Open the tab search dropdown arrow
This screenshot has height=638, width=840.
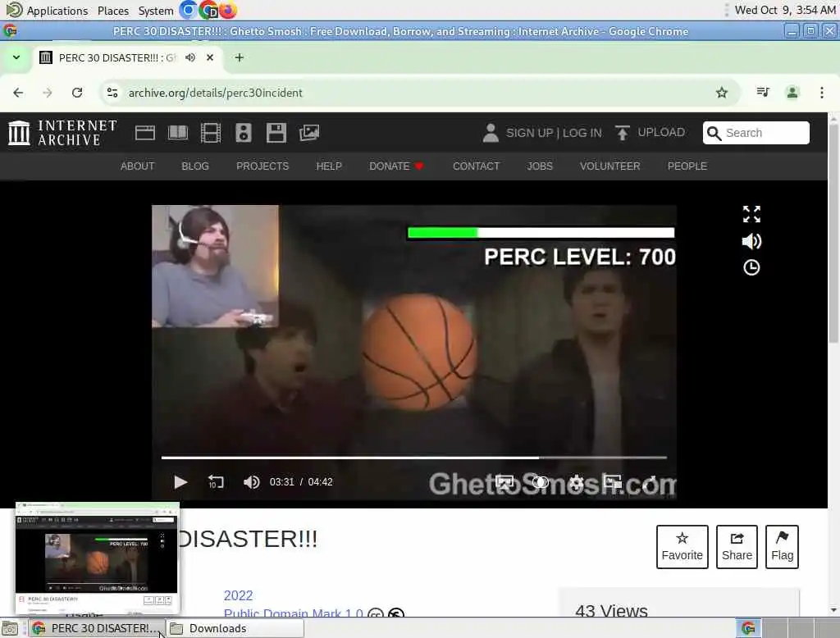(16, 57)
